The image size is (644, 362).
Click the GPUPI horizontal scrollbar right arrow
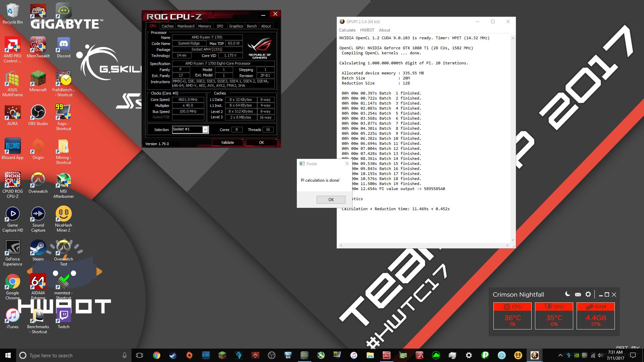(x=507, y=245)
